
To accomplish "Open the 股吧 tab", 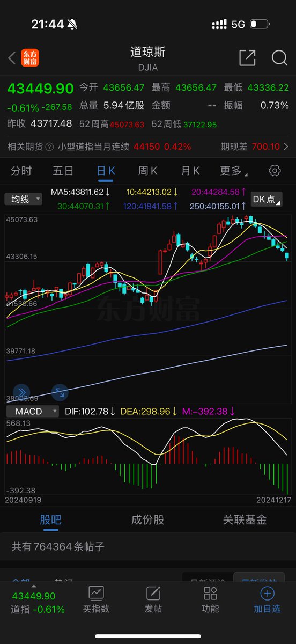I will click(50, 519).
